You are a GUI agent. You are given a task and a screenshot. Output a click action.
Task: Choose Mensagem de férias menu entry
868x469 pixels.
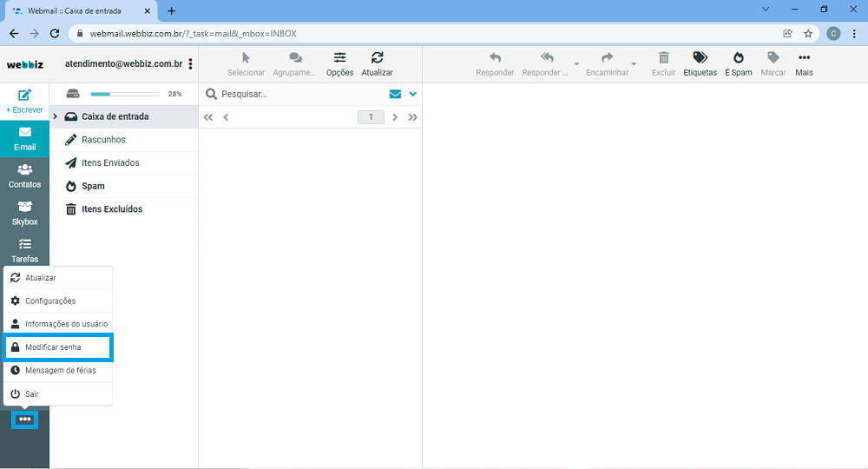60,371
